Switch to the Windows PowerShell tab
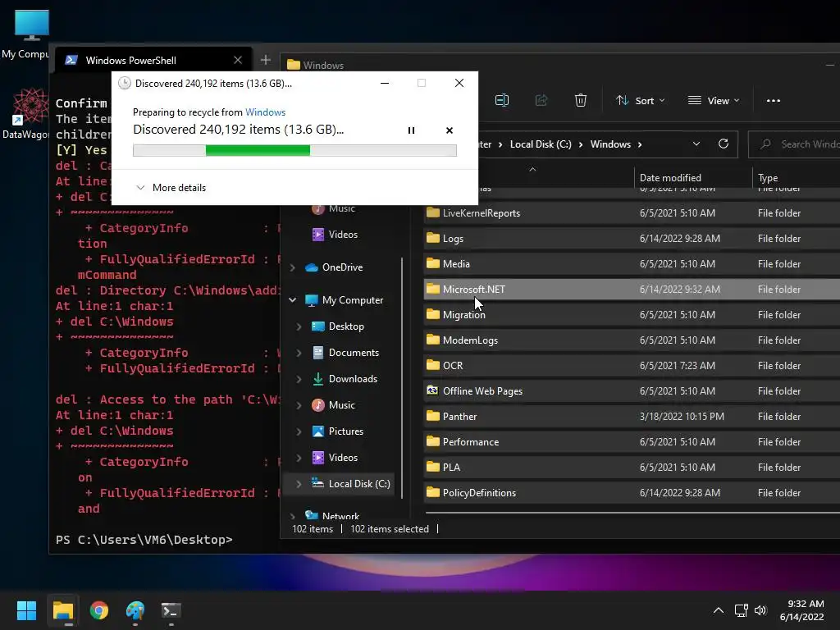Image resolution: width=840 pixels, height=630 pixels. coord(130,61)
